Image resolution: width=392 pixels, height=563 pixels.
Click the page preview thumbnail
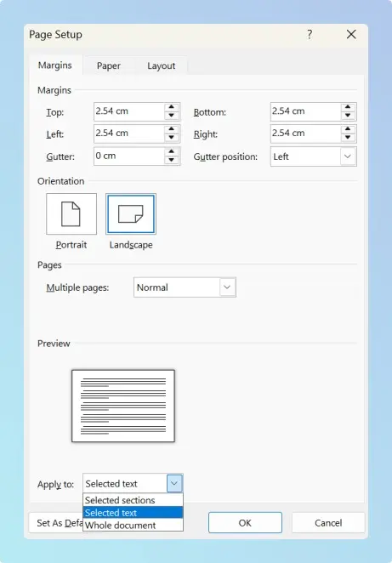(x=123, y=406)
